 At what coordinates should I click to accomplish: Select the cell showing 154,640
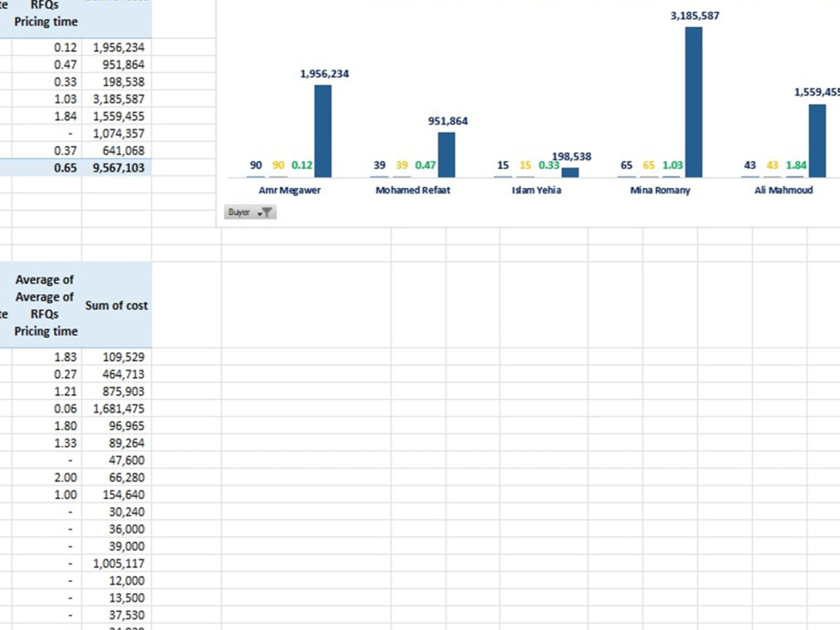click(x=117, y=494)
